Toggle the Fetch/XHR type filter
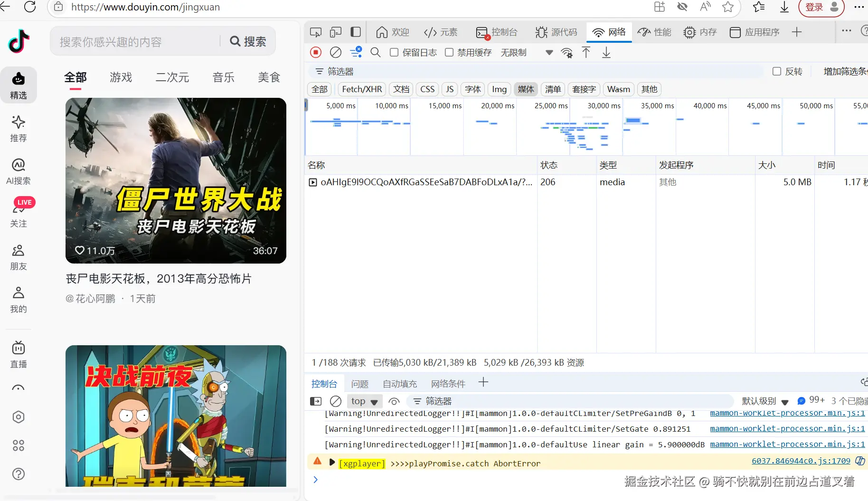Viewport: 868px width, 501px height. (362, 89)
